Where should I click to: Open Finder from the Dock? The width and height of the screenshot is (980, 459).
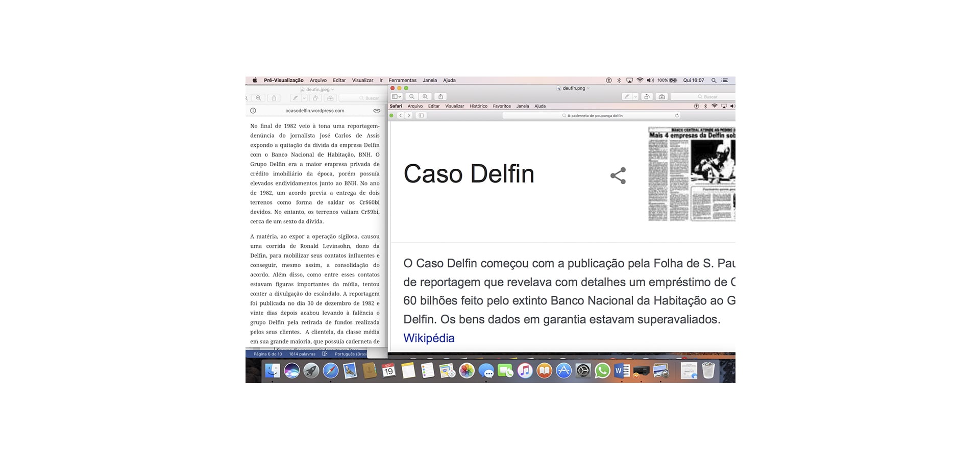[x=273, y=371]
